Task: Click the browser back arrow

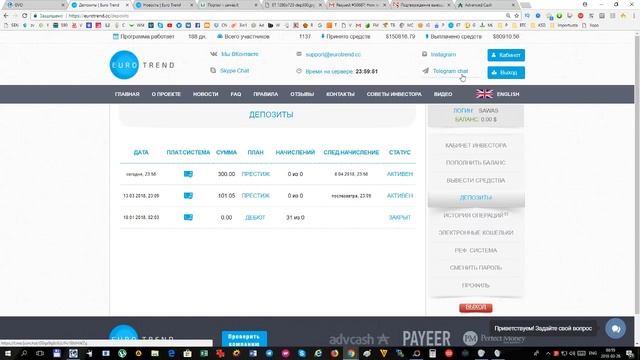Action: click(x=6, y=16)
